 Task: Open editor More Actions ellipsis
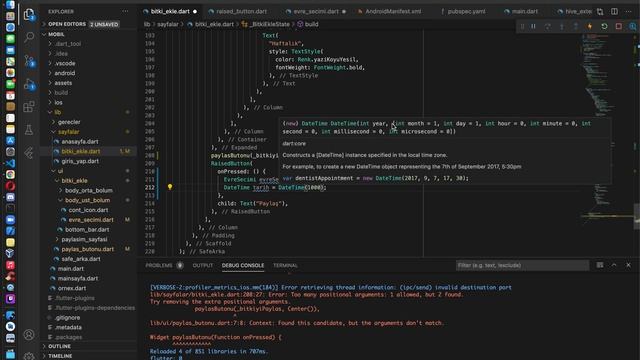629,11
